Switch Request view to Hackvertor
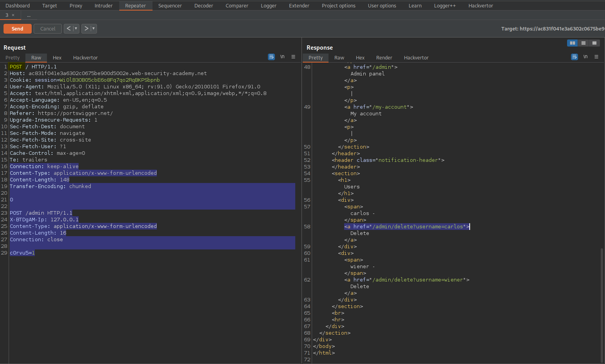605x364 pixels. (85, 57)
